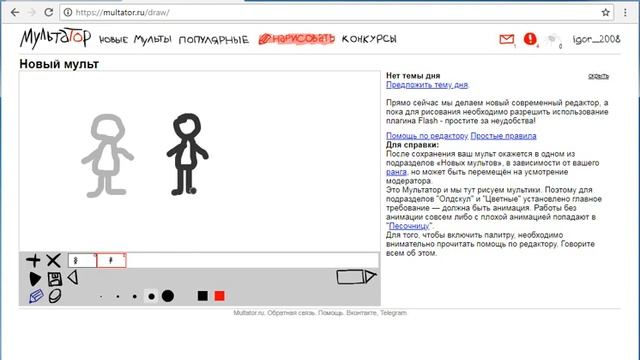
Task: Click the Обратная связь footer link
Action: click(291, 313)
